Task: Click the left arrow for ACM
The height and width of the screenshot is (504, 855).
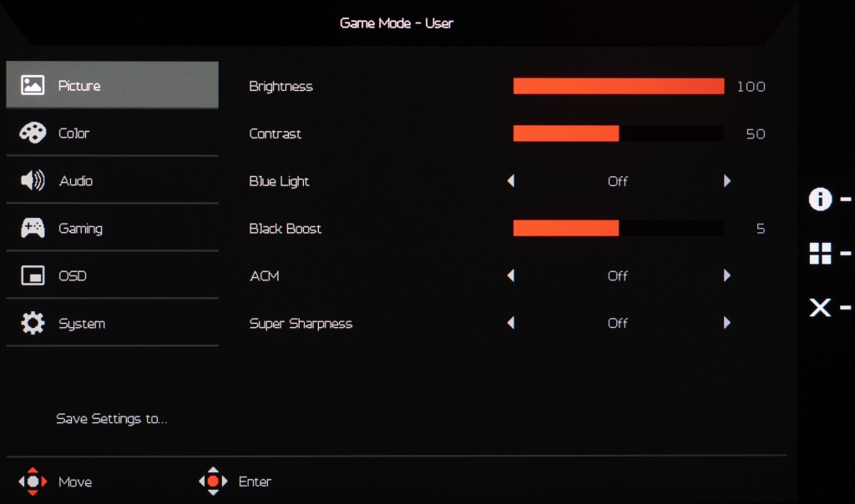Action: (511, 276)
